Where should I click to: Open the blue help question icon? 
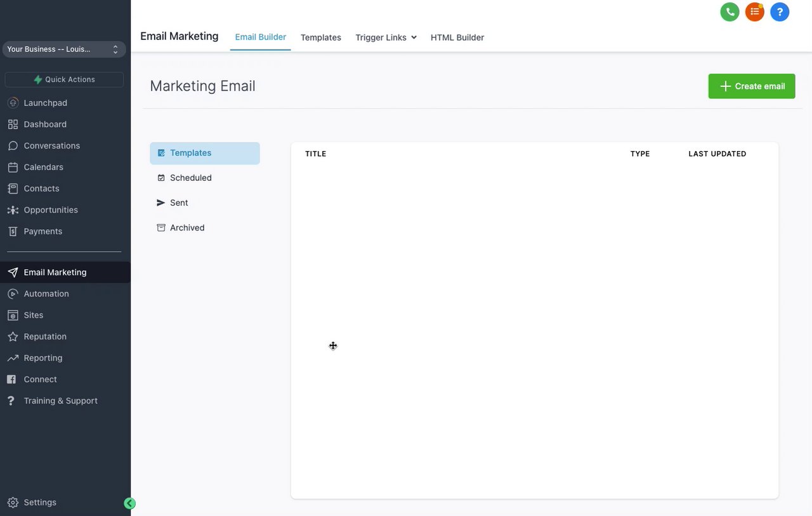(x=780, y=12)
